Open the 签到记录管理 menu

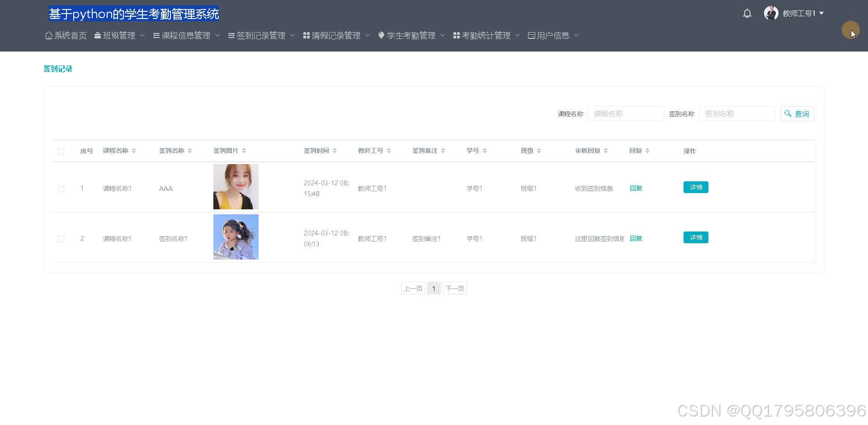click(x=261, y=35)
